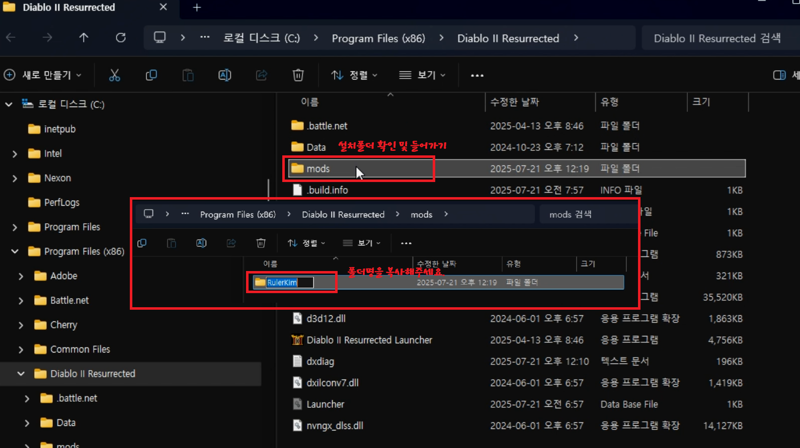Open the main toolbar's three-dot more options
The height and width of the screenshot is (448, 800).
(x=477, y=76)
